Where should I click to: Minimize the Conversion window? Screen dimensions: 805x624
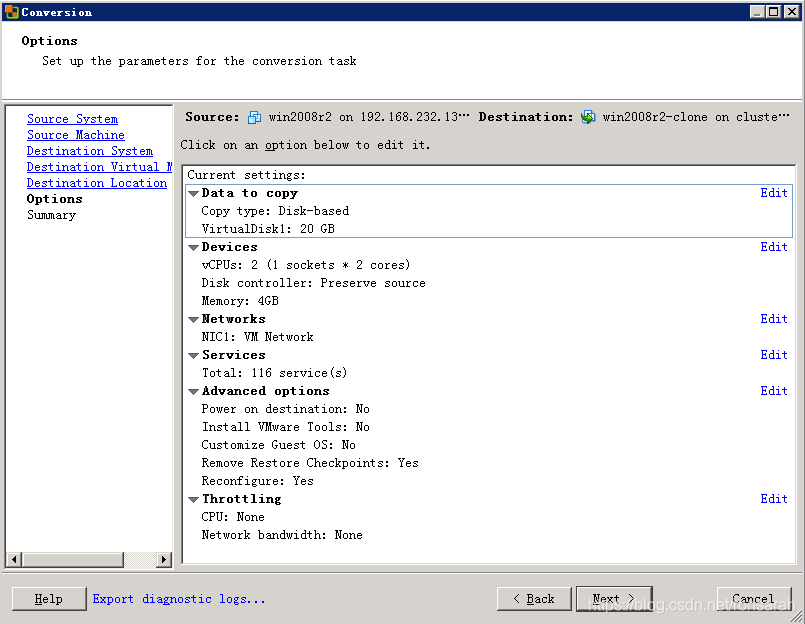[x=757, y=11]
